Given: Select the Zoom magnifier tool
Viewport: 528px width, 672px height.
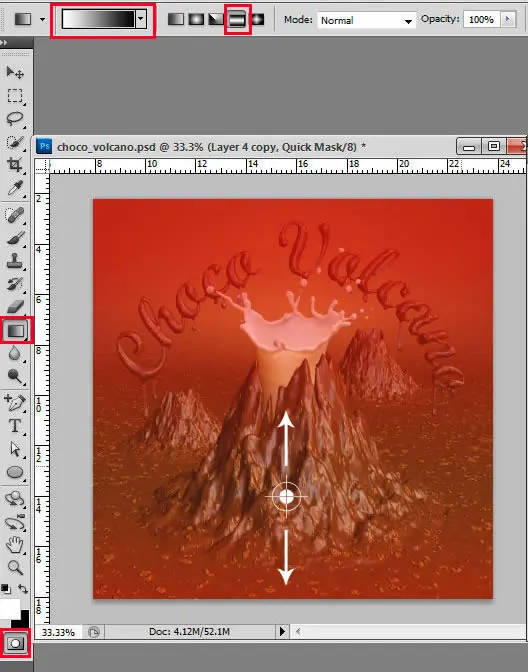Looking at the screenshot, I should [15, 567].
